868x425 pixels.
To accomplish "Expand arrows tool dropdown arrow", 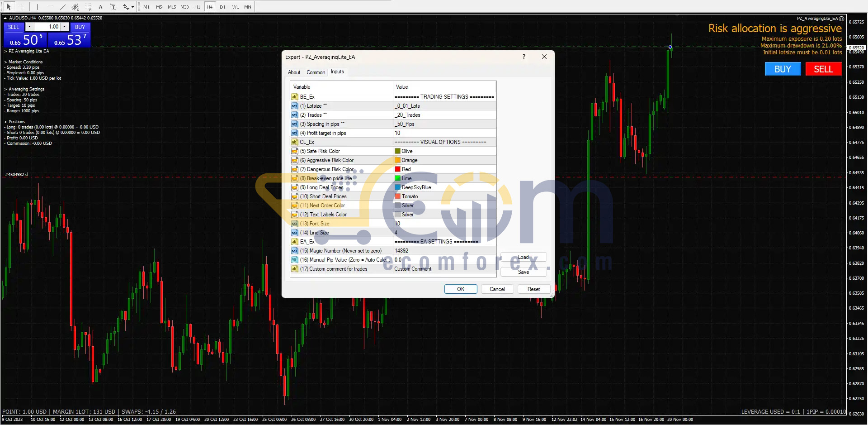I will (132, 7).
